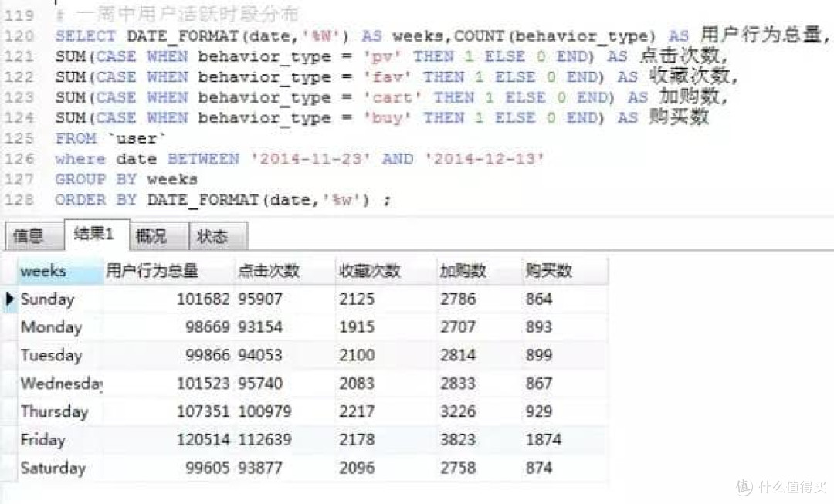Click the 点击次数 value 95740

click(260, 384)
